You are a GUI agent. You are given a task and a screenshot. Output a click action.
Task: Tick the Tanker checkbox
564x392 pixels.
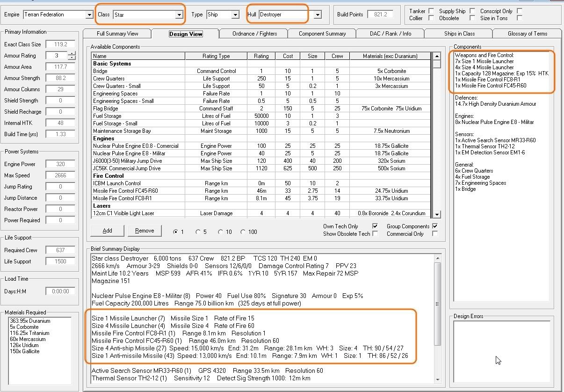[x=431, y=11]
